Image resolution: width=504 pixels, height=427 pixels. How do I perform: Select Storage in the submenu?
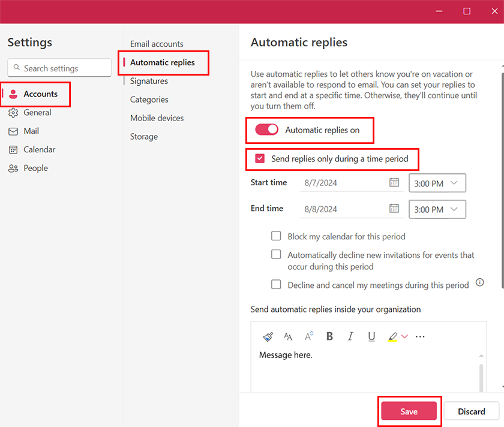click(x=143, y=137)
